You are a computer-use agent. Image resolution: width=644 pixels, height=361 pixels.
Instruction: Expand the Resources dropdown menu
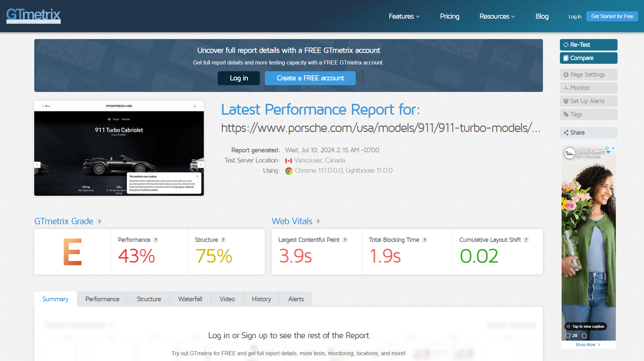(497, 16)
